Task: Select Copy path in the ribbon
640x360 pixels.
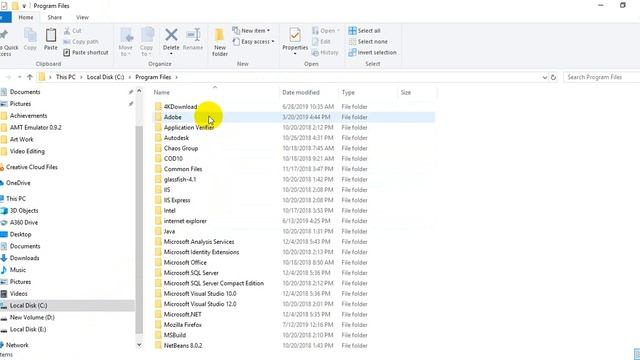Action: [81, 42]
